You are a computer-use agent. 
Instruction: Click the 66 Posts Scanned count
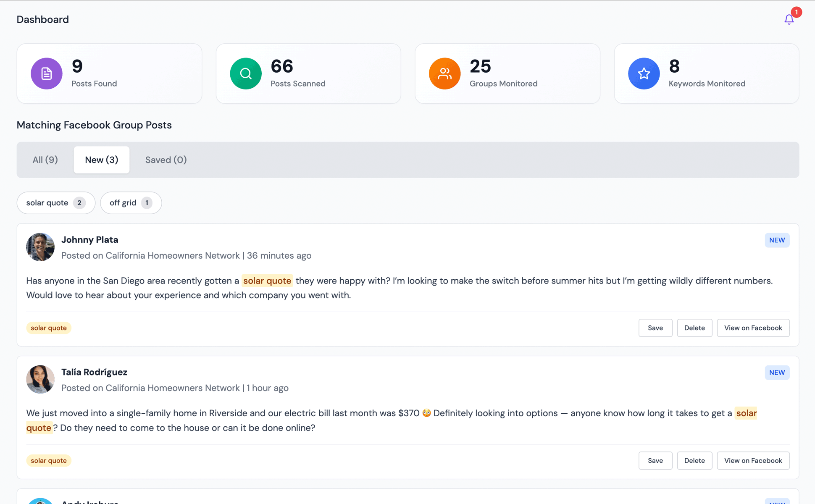282,66
